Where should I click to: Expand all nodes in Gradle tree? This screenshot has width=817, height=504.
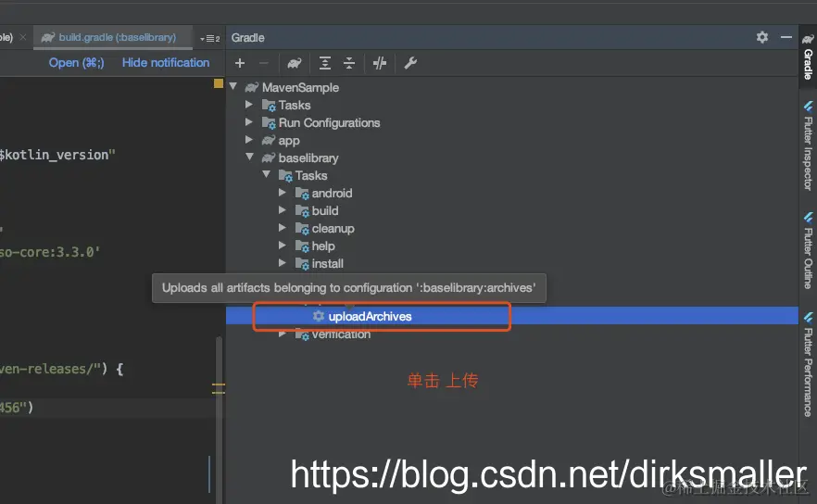[324, 63]
